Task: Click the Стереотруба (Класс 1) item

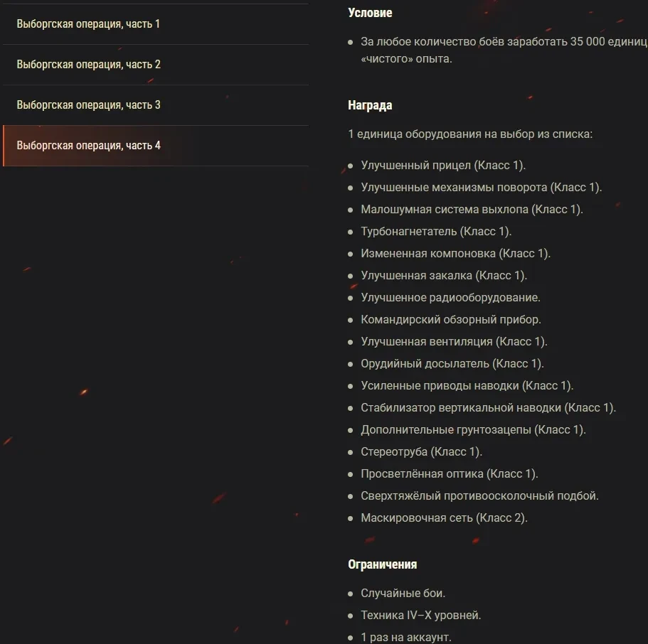Action: point(421,452)
